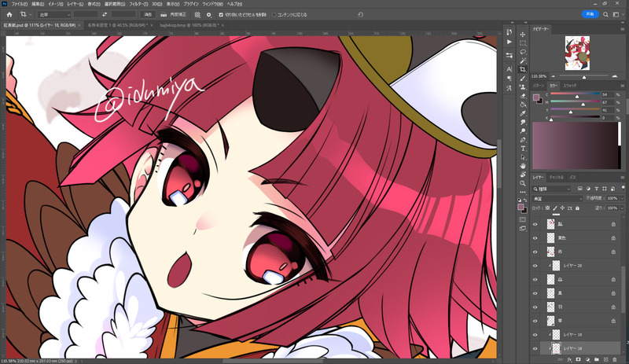Select the Dodge tool

(x=523, y=131)
